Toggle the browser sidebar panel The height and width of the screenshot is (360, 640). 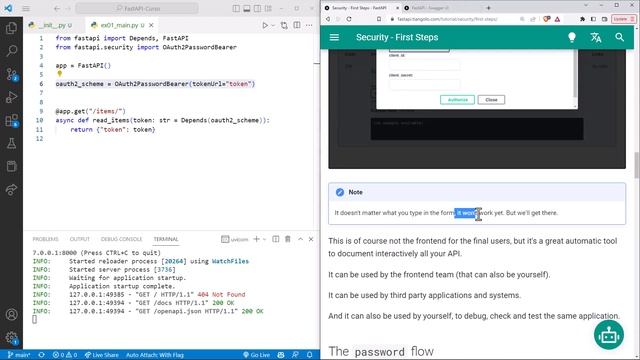(593, 19)
